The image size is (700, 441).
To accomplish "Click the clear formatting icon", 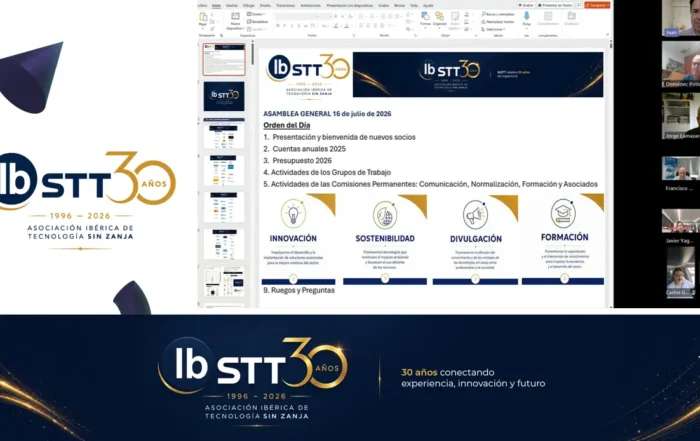I will point(350,17).
